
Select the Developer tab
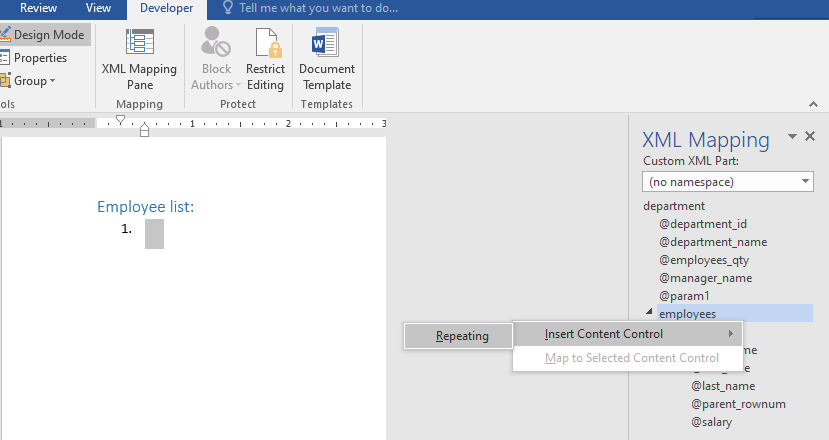pos(167,8)
